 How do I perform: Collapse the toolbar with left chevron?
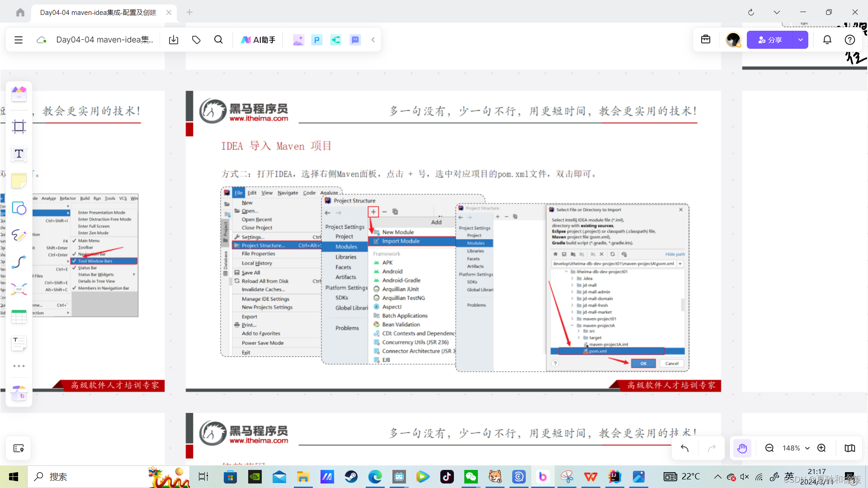click(x=373, y=40)
